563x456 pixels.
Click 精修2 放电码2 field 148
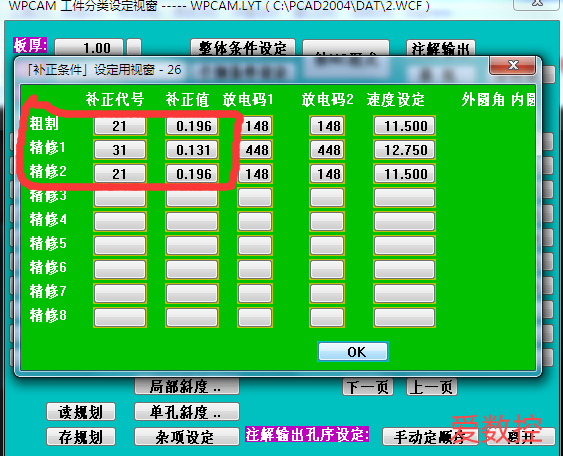click(x=327, y=174)
